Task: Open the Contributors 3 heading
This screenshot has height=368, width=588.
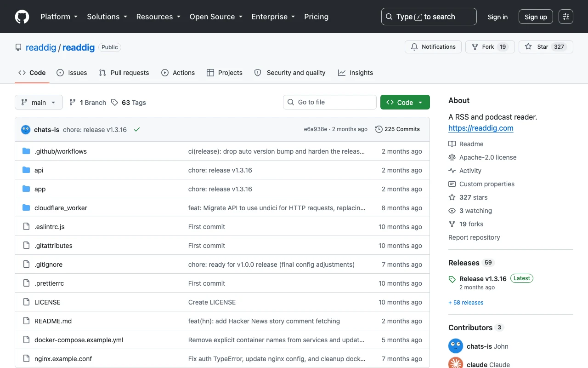Action: click(476, 328)
